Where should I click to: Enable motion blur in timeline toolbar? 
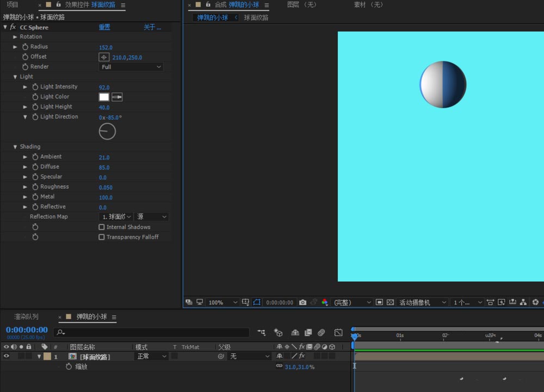[x=321, y=332]
